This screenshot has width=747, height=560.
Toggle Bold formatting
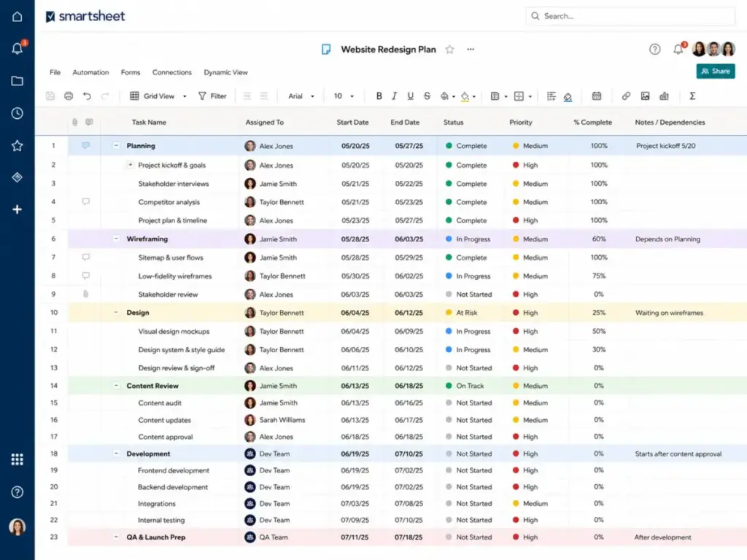coord(379,96)
